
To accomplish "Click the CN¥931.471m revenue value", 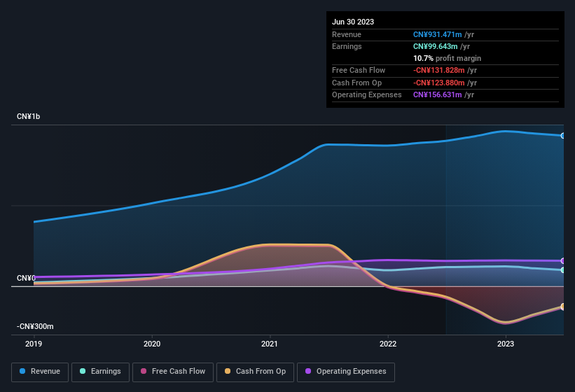I will [x=438, y=34].
